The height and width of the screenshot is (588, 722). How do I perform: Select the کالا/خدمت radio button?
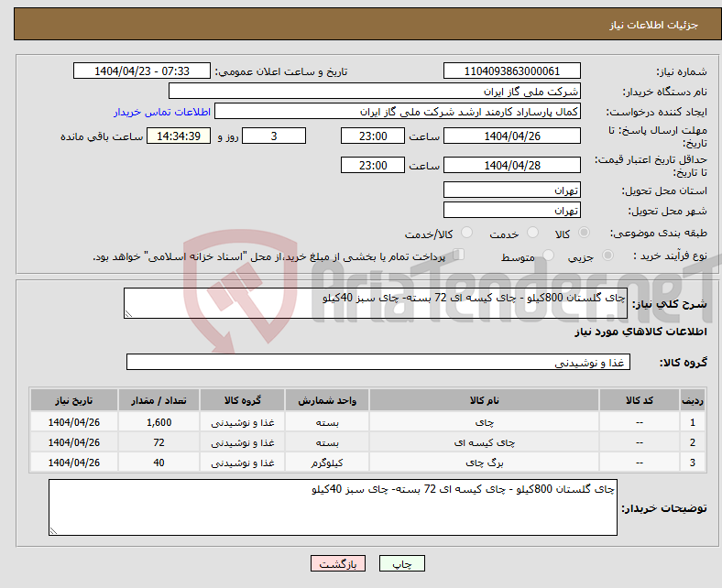(x=467, y=233)
